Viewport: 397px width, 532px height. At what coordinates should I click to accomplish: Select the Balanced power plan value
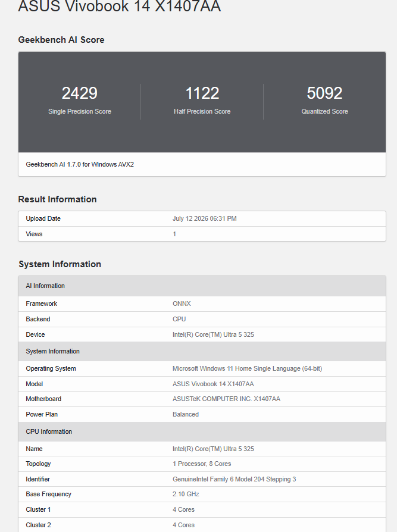tap(186, 414)
